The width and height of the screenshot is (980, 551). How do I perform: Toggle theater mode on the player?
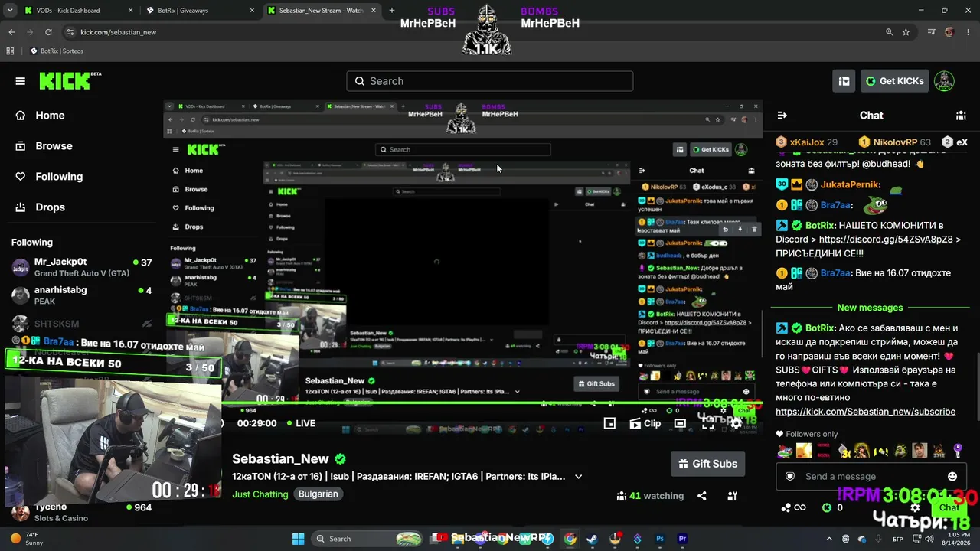(x=680, y=423)
